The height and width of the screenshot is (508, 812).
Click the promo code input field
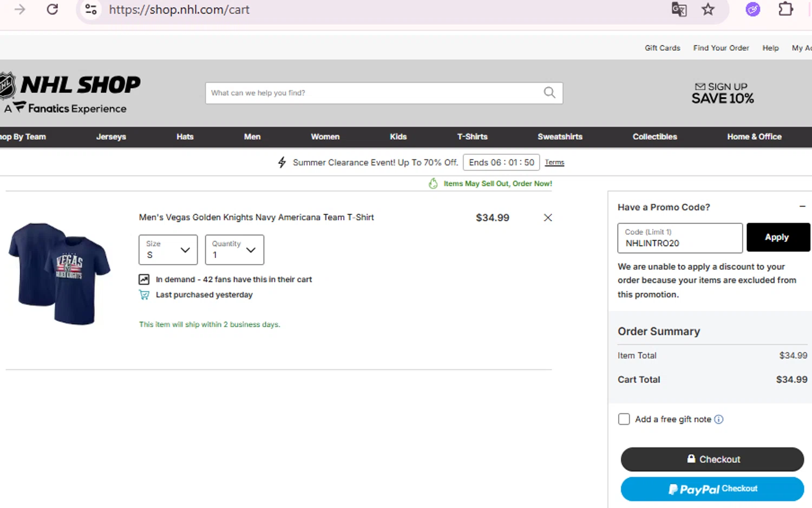680,238
